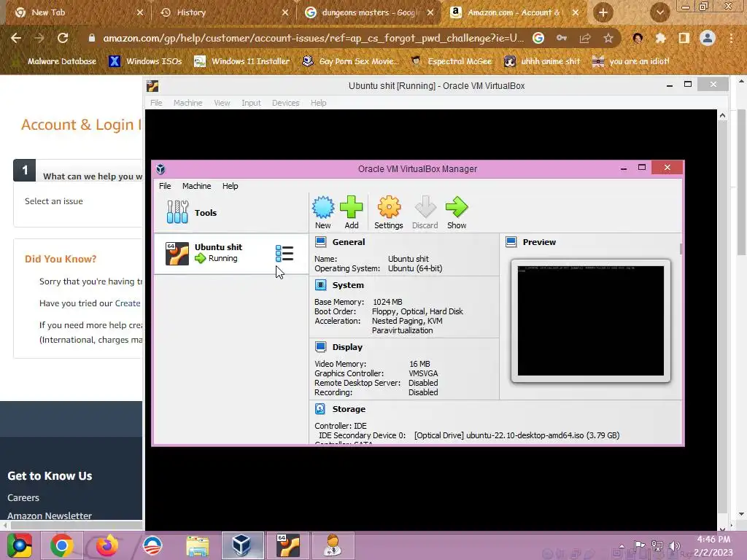Click the VM window vertical scrollbar up arrow
This screenshot has height=560, width=747.
coord(722,115)
